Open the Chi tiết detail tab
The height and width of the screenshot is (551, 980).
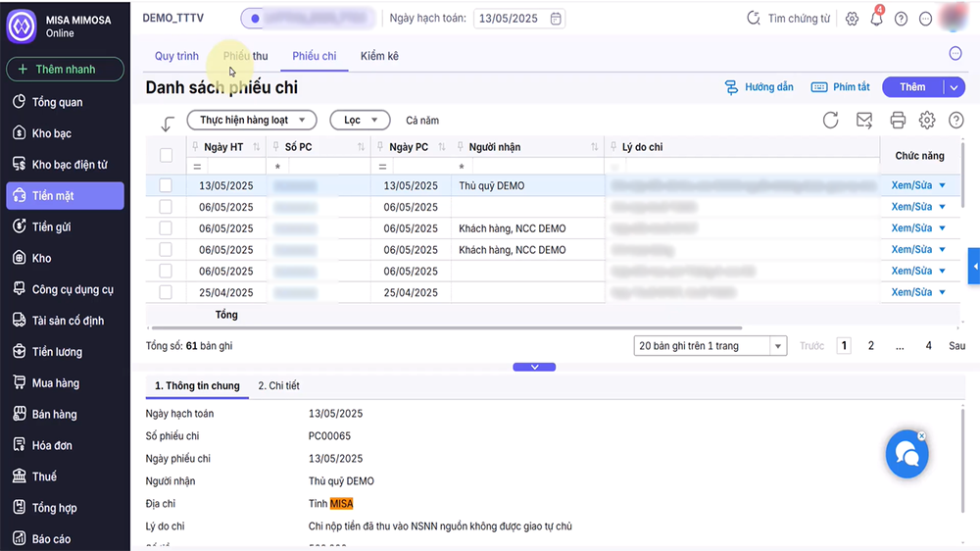(x=278, y=386)
